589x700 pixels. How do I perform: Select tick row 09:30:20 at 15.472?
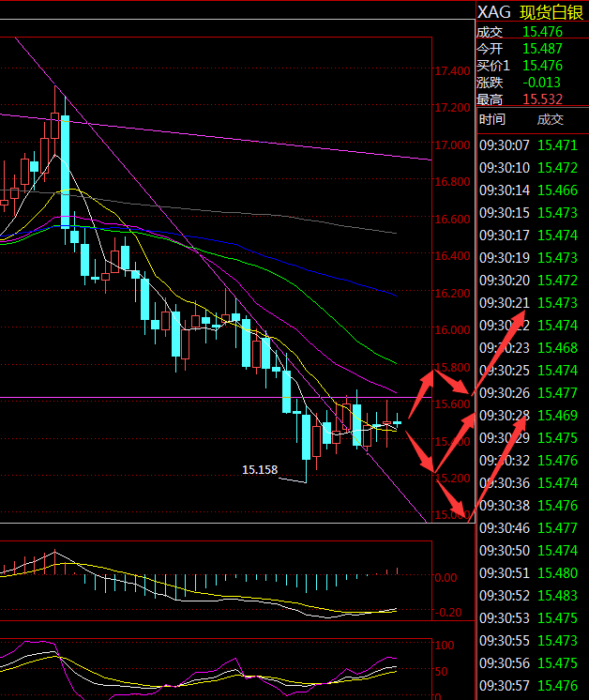(x=528, y=281)
